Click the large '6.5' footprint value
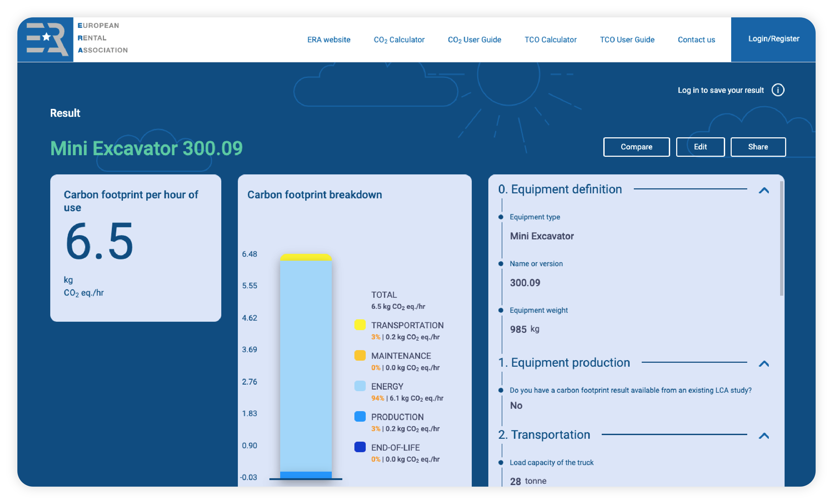Image resolution: width=833 pixels, height=504 pixels. (x=99, y=241)
